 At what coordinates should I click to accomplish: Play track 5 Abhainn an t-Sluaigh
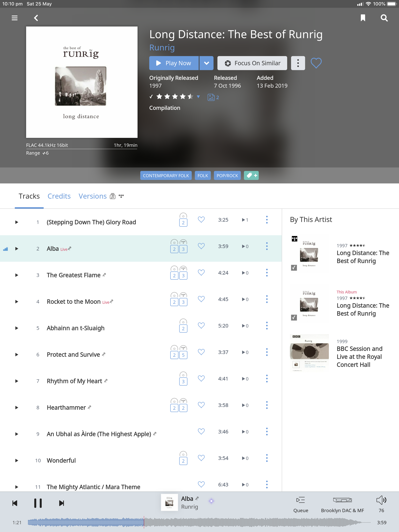(17, 328)
